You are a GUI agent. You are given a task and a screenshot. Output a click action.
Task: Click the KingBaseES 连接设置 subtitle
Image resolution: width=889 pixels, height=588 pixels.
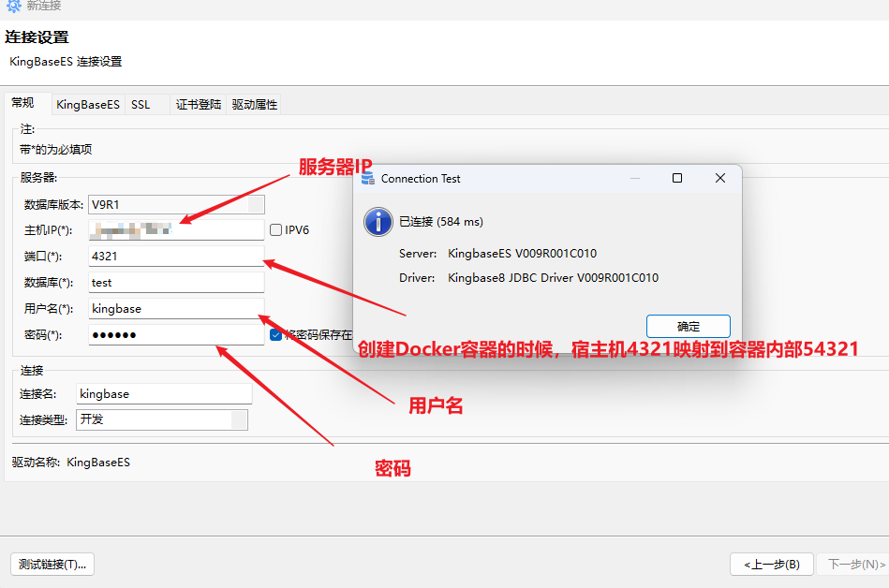pos(66,61)
